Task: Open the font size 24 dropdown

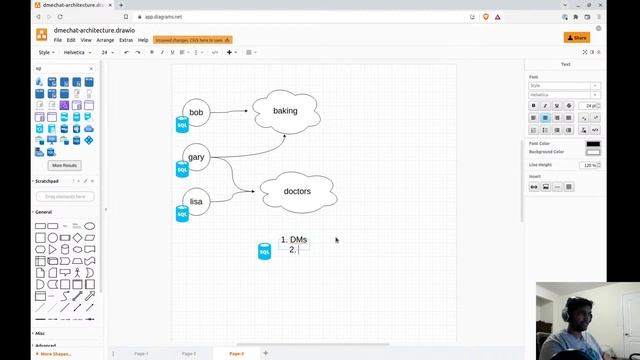Action: click(107, 52)
